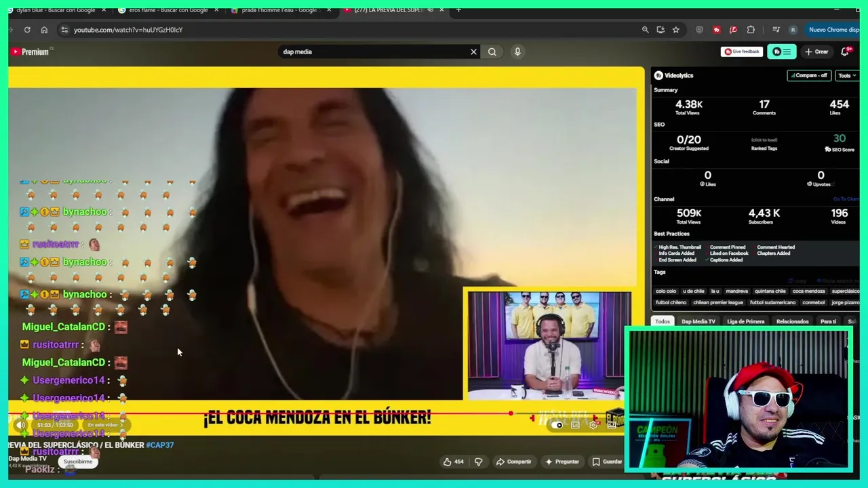868x488 pixels.
Task: Like the video with thumbs up
Action: click(453, 462)
